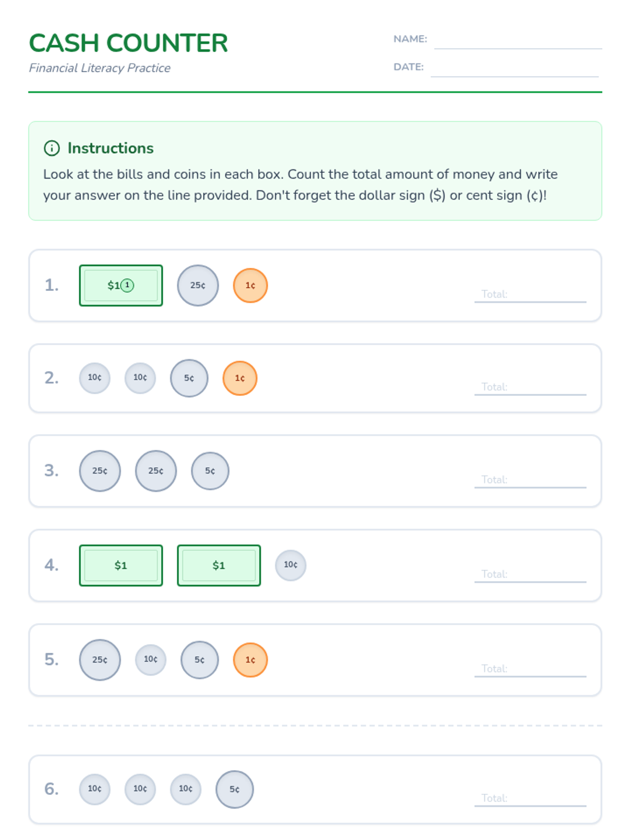Image resolution: width=630 pixels, height=840 pixels.
Task: Select the 5¢ coin in problem 2
Action: pyautogui.click(x=189, y=378)
